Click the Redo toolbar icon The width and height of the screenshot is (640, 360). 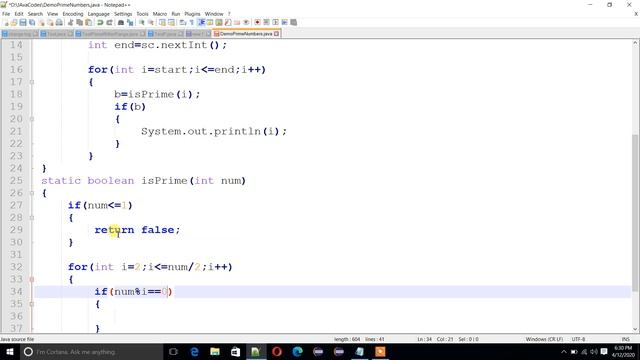tap(109, 22)
